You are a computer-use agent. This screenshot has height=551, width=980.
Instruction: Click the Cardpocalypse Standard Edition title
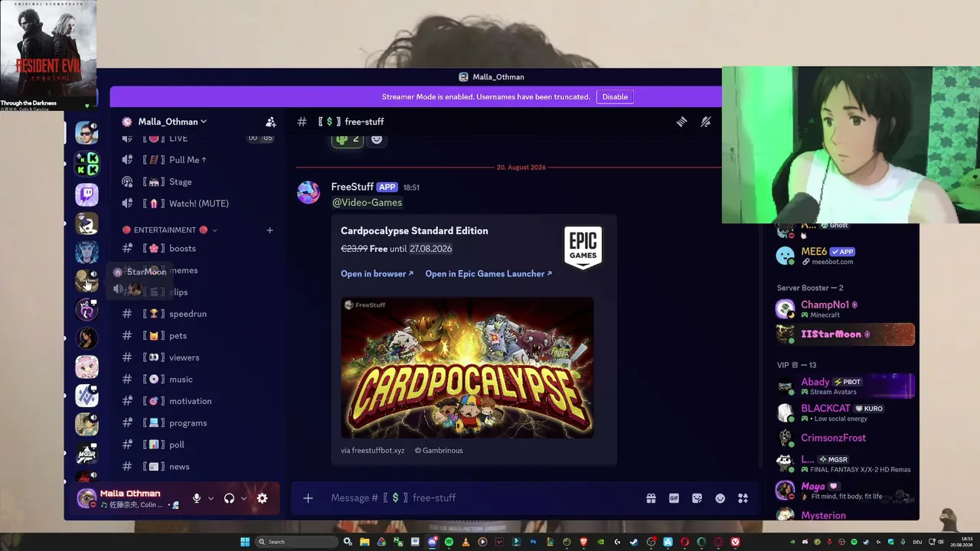coord(414,231)
